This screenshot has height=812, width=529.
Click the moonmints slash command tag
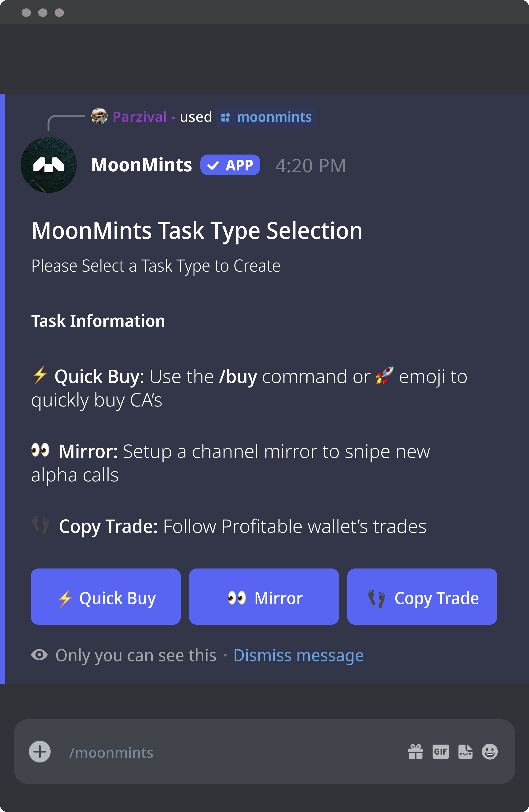point(267,117)
